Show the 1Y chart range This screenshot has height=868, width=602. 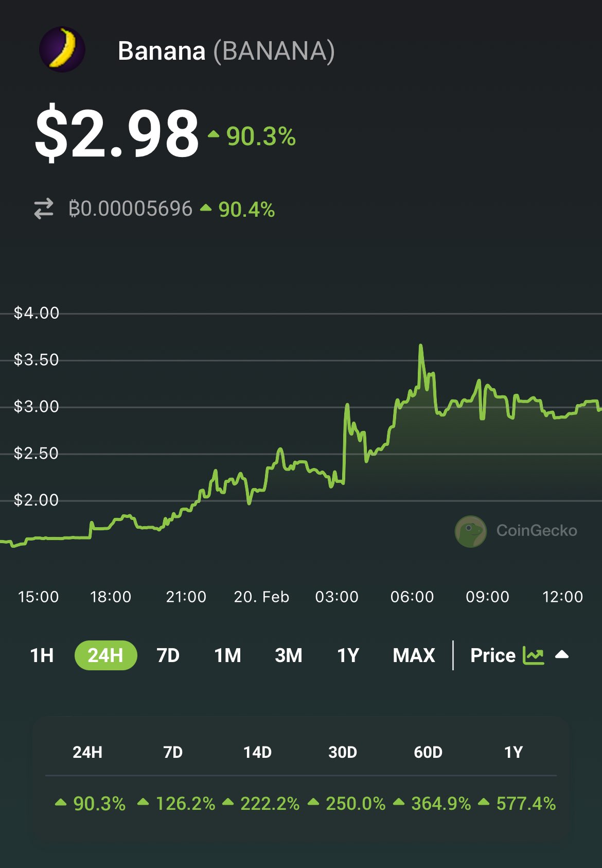click(348, 655)
